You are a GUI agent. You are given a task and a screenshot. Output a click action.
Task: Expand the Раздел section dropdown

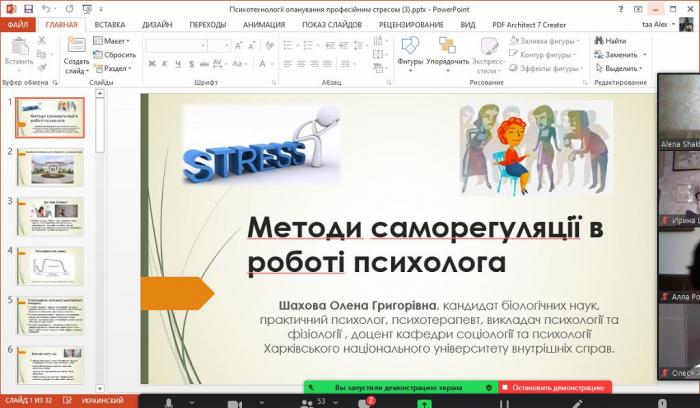(x=114, y=69)
